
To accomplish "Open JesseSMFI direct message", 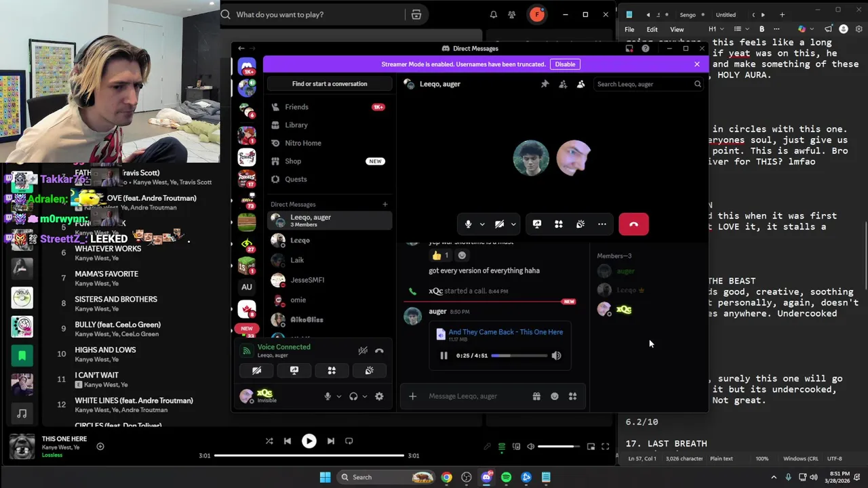I will pyautogui.click(x=329, y=280).
